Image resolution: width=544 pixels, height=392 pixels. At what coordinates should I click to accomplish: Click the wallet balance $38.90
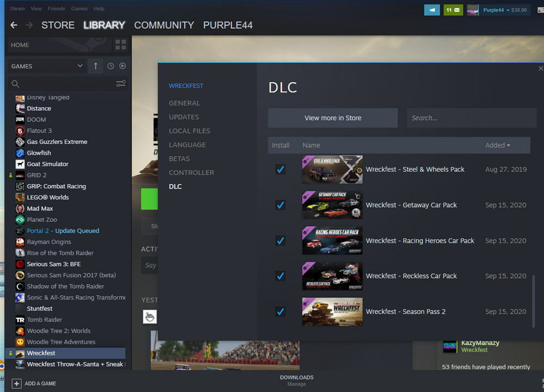click(x=519, y=10)
